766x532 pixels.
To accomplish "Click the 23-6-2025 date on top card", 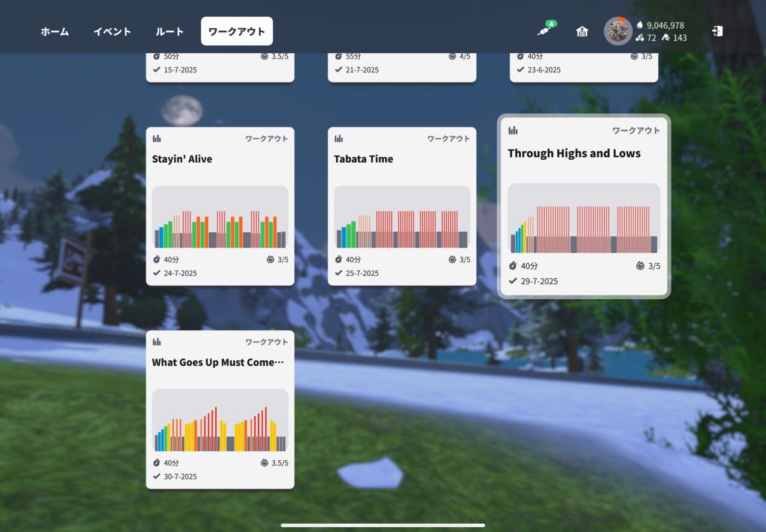I will (544, 70).
